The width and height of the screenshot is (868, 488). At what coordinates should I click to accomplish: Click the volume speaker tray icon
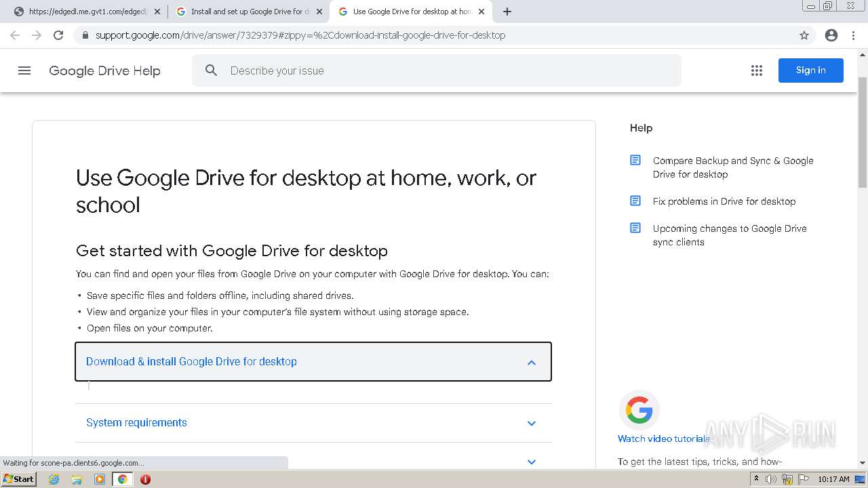771,479
